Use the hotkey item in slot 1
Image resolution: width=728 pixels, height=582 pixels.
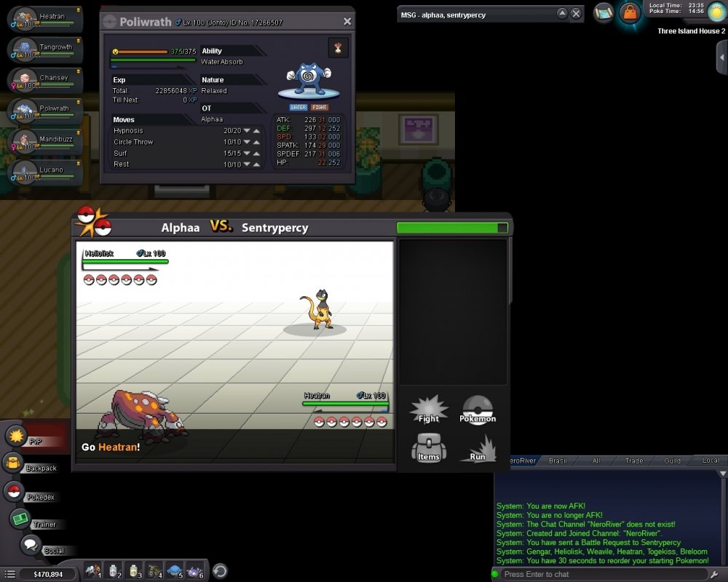pyautogui.click(x=93, y=571)
